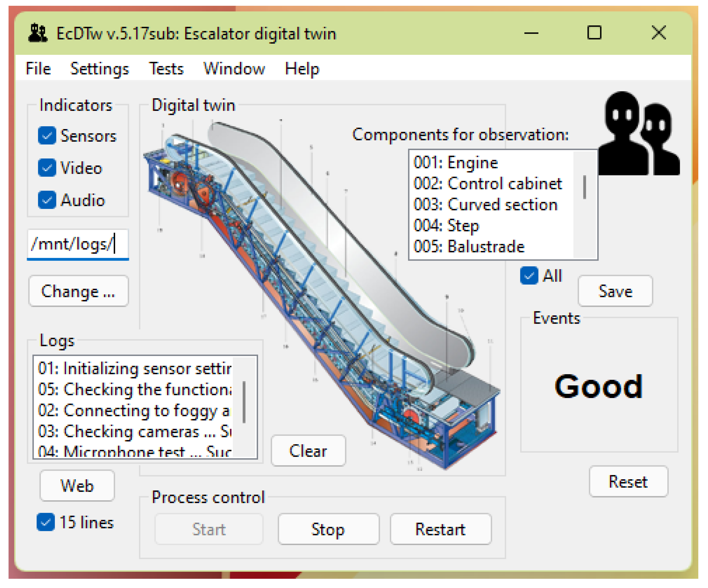This screenshot has height=588, width=708.
Task: Click the Clear logs button
Action: (x=308, y=451)
